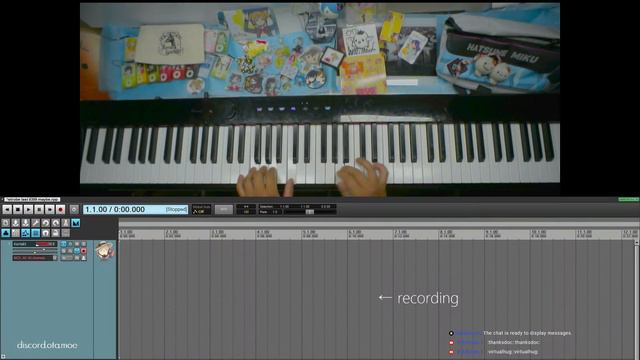640x360 pixels.
Task: Save the project using the toolbar icon
Action: click(26, 223)
